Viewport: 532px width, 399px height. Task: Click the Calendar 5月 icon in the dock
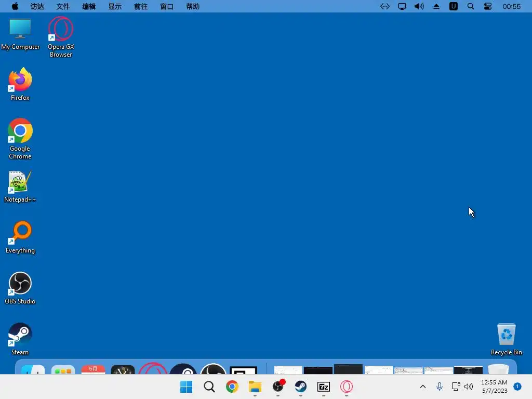tap(93, 369)
